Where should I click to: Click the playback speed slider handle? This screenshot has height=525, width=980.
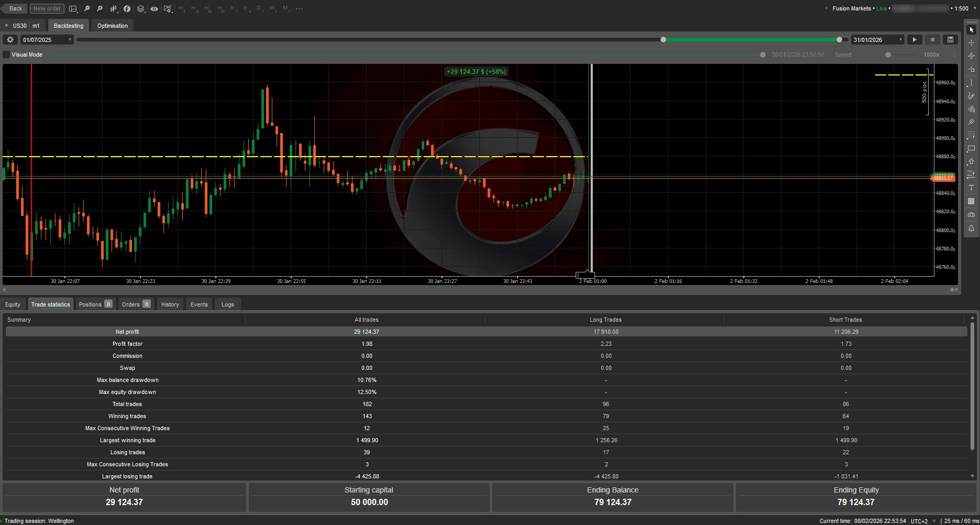click(888, 54)
